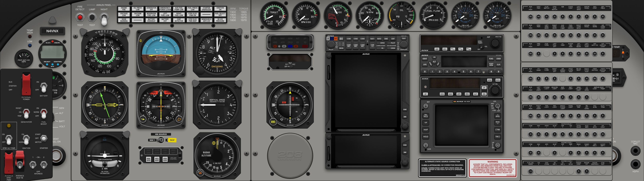Click the NAV GPS annunciator button

148,159
